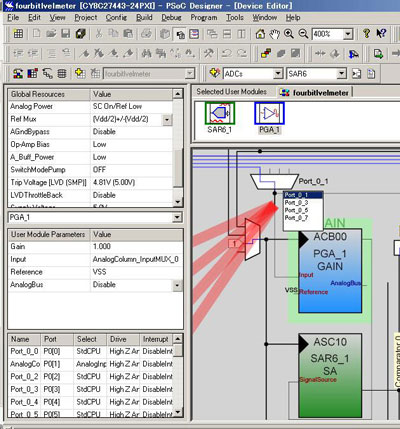Screen dimensions: 400x429
Task: Click the icon right of SAR6 dropdown arrow
Action: (357, 73)
